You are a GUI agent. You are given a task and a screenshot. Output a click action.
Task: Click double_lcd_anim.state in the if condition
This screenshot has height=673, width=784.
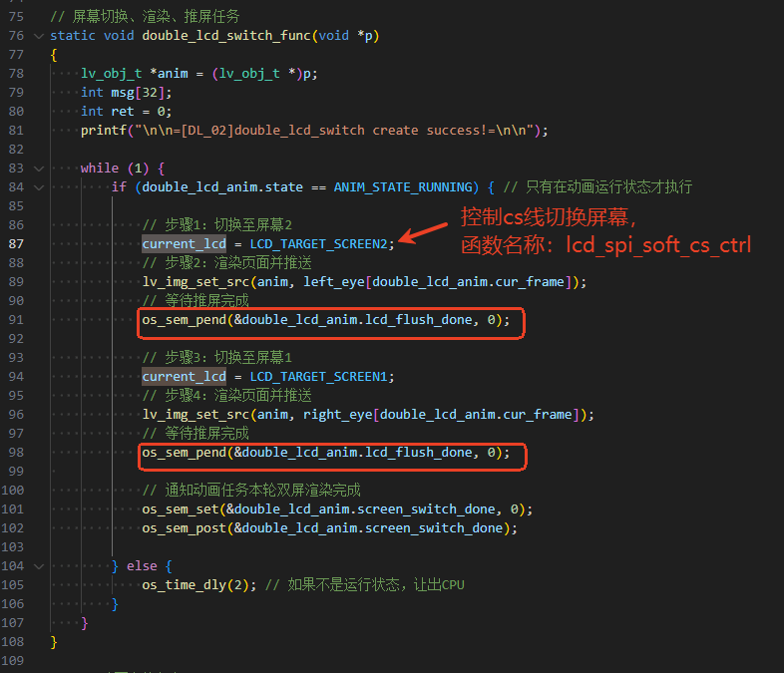(x=222, y=187)
